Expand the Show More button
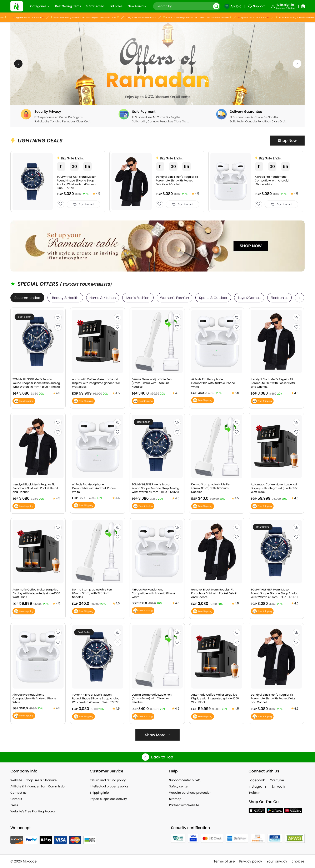Image resolution: width=315 pixels, height=868 pixels. (x=157, y=735)
